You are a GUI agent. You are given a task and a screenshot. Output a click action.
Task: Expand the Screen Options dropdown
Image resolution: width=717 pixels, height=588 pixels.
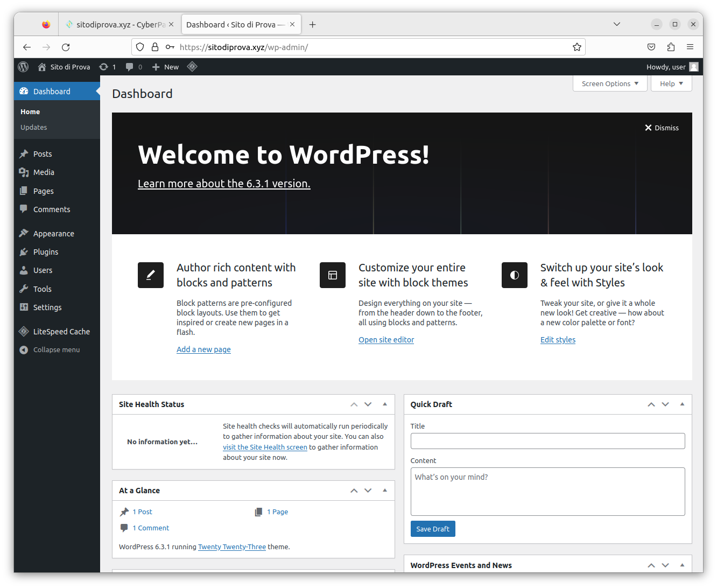pyautogui.click(x=610, y=83)
